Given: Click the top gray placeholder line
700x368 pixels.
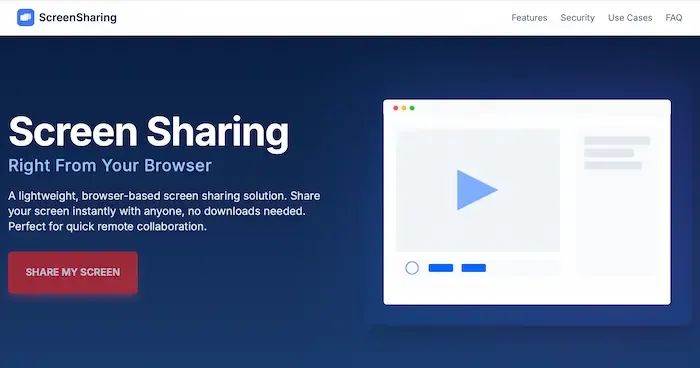Looking at the screenshot, I should tap(617, 141).
